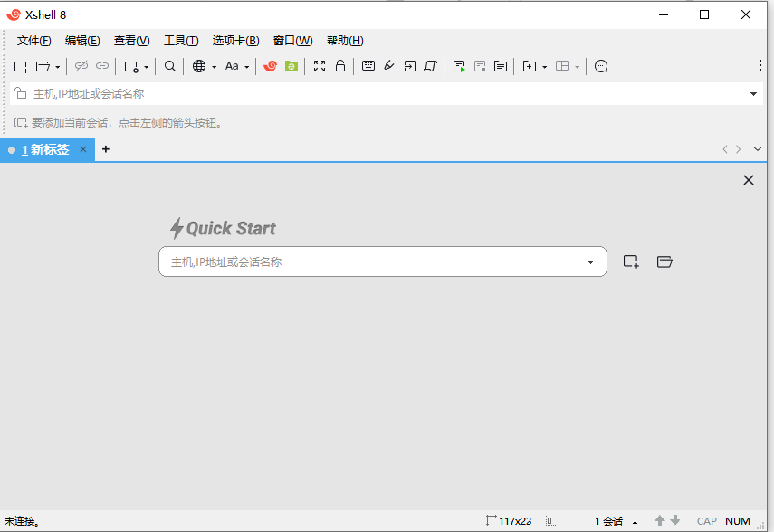Image resolution: width=774 pixels, height=532 pixels.
Task: Click the Quick Start New Session icon
Action: point(631,261)
